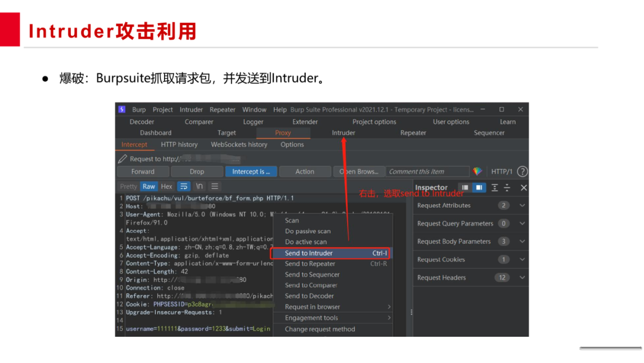Open the Project menu
Image resolution: width=644 pixels, height=363 pixels.
(x=163, y=110)
